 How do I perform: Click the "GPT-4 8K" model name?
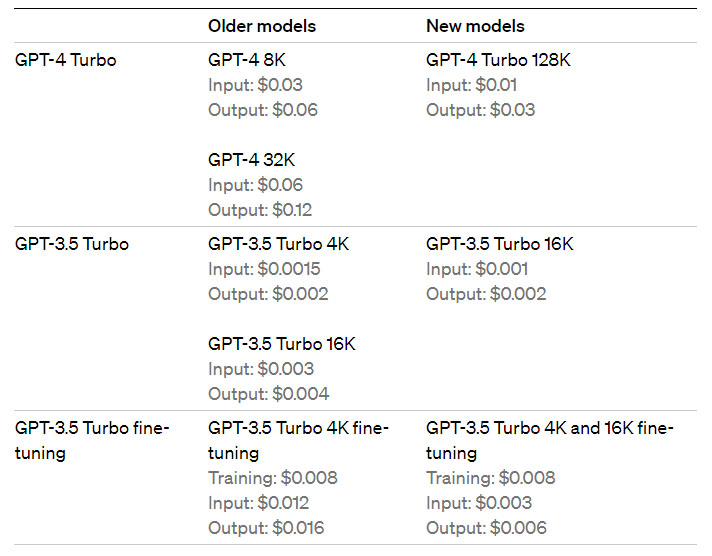click(246, 60)
